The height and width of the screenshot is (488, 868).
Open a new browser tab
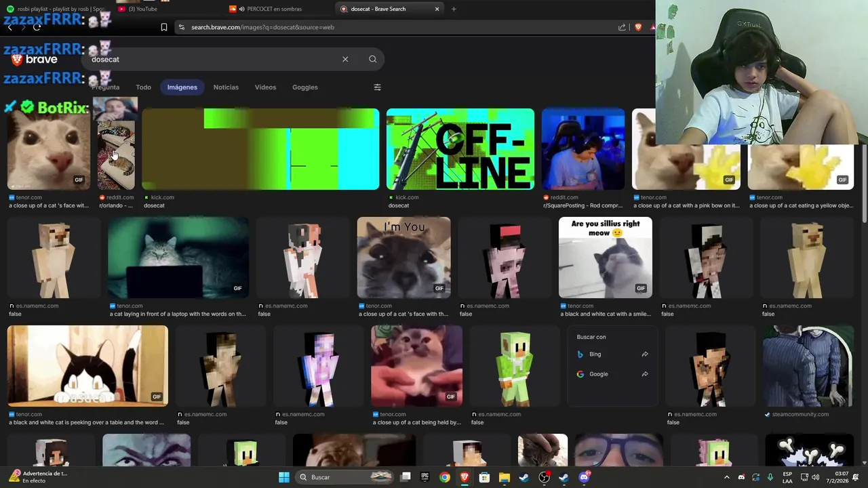(454, 9)
